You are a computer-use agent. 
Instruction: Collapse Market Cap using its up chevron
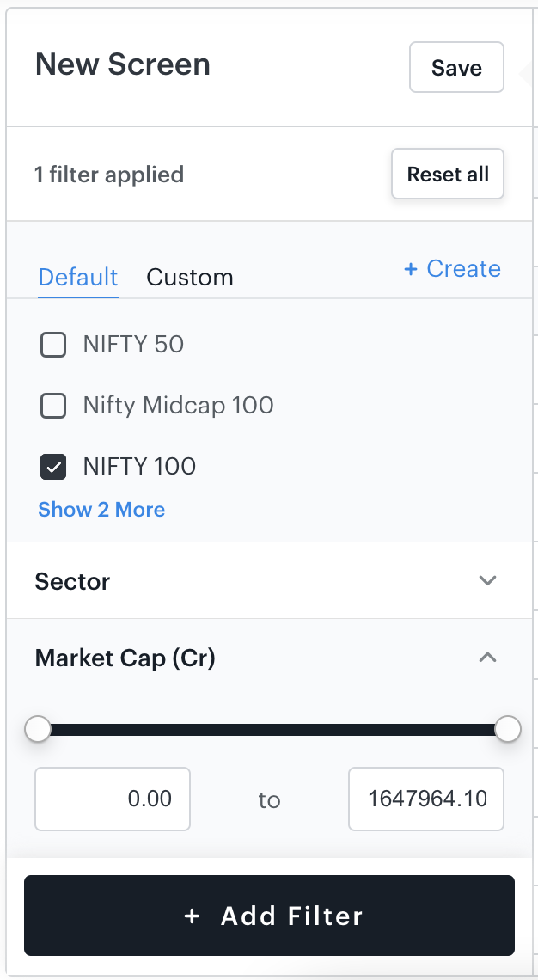point(487,658)
